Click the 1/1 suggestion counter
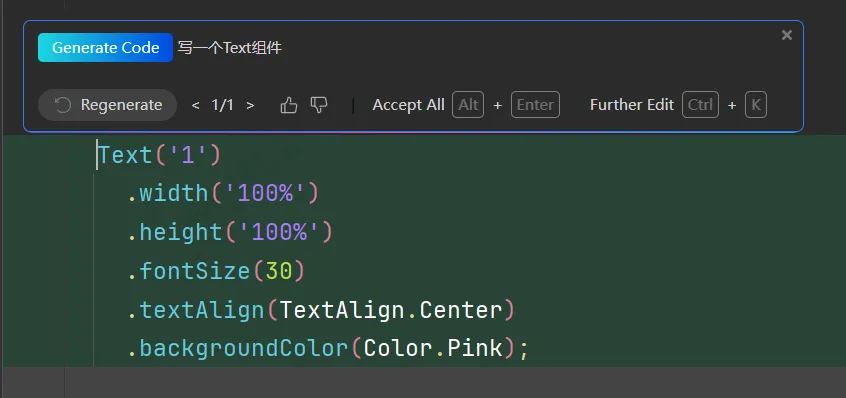The image size is (846, 398). (x=223, y=105)
